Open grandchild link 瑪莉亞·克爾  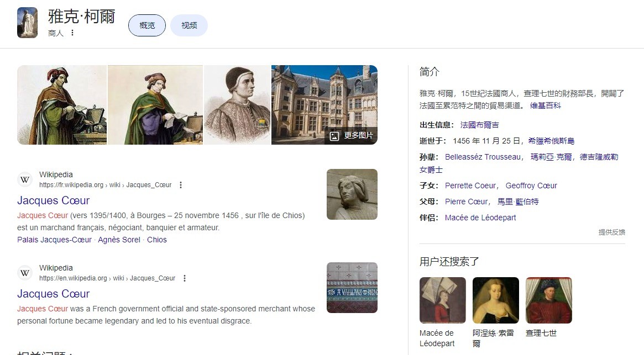click(551, 157)
